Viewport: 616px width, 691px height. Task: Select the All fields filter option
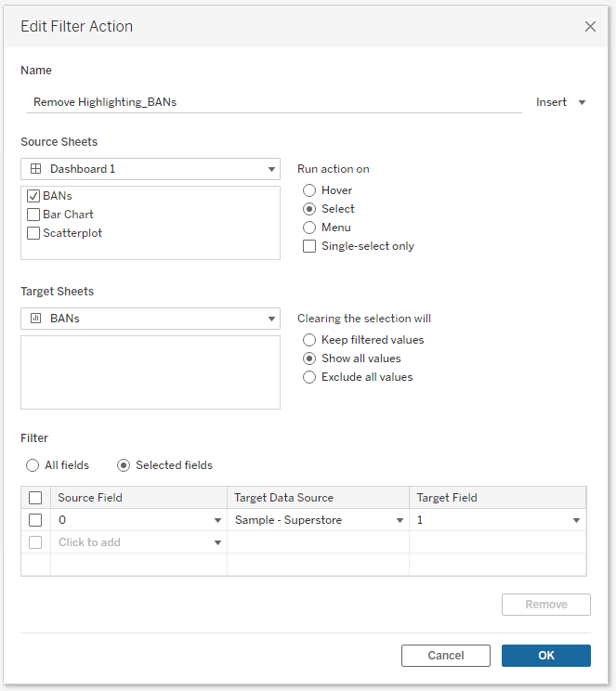click(33, 465)
